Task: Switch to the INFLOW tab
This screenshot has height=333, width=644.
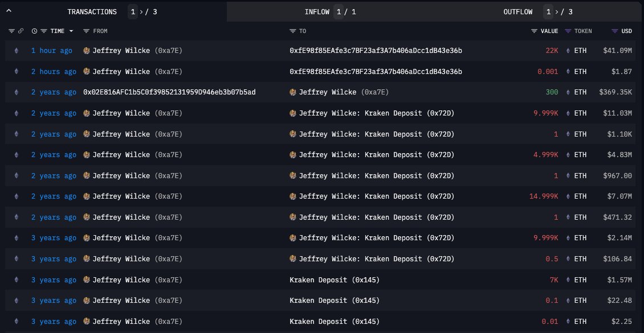Action: tap(317, 11)
